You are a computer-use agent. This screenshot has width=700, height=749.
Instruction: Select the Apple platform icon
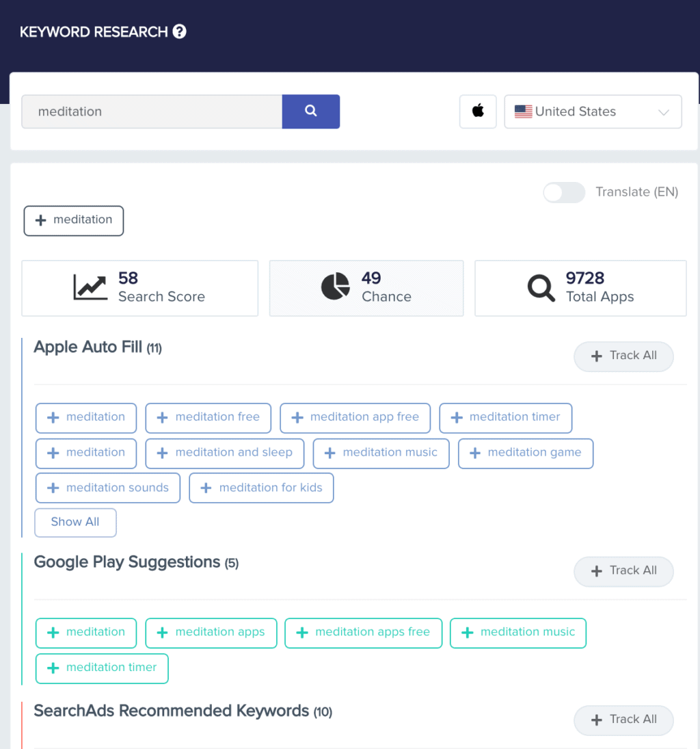pos(477,111)
